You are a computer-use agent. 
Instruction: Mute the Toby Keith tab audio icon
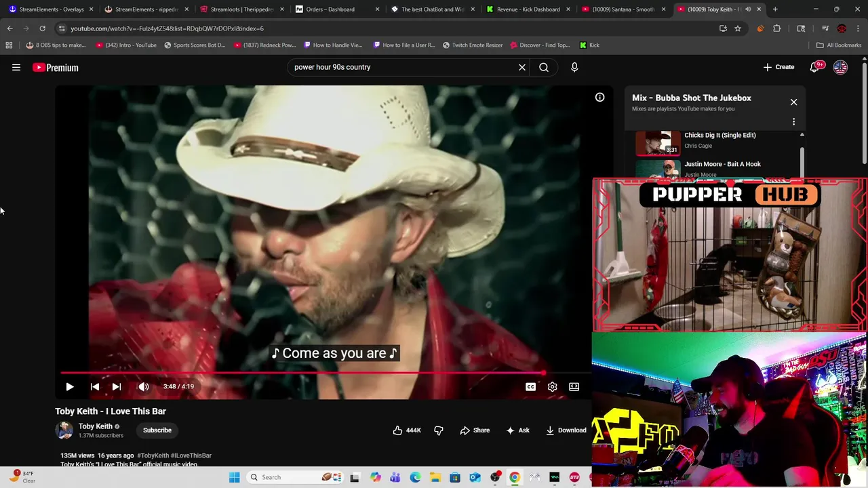[748, 9]
